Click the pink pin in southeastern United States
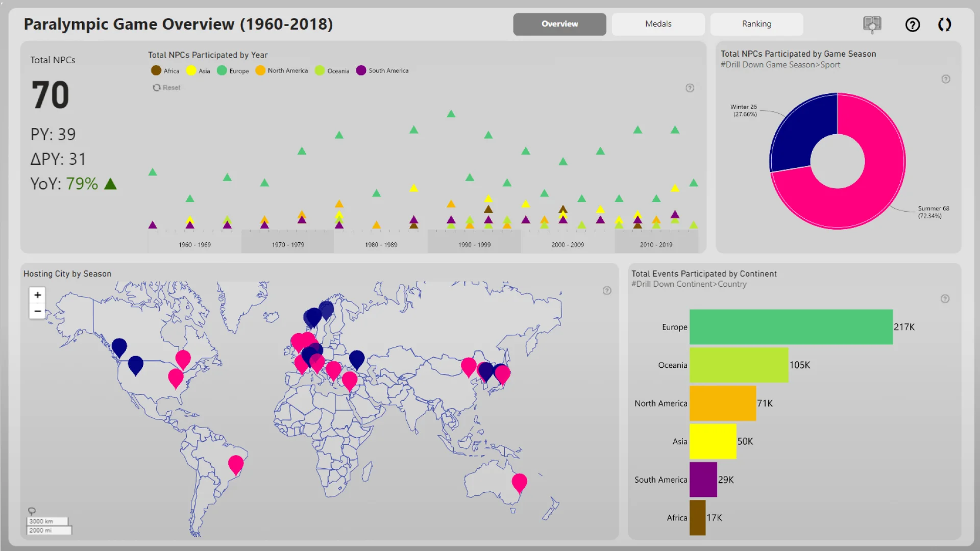This screenshot has height=551, width=980. tap(176, 378)
